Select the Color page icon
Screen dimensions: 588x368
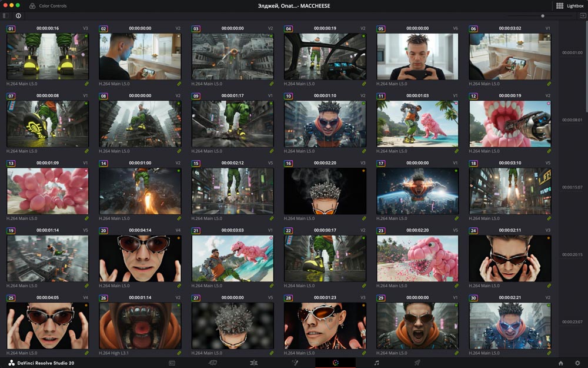click(x=335, y=363)
